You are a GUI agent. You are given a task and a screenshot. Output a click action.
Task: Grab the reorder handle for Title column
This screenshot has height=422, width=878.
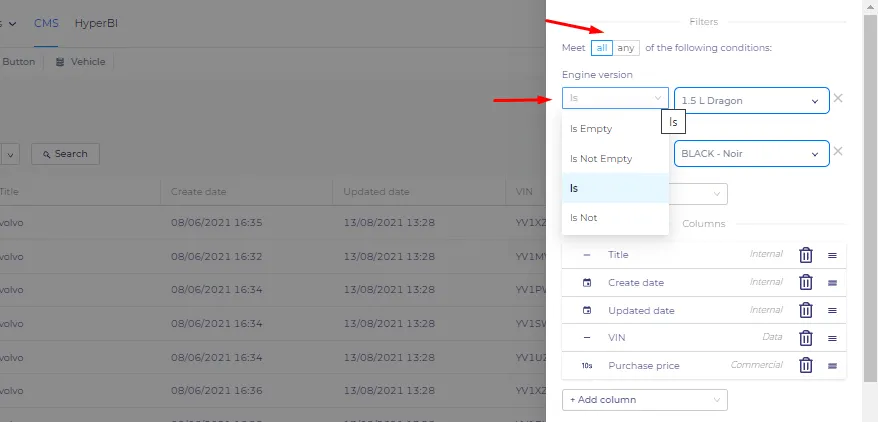[832, 255]
